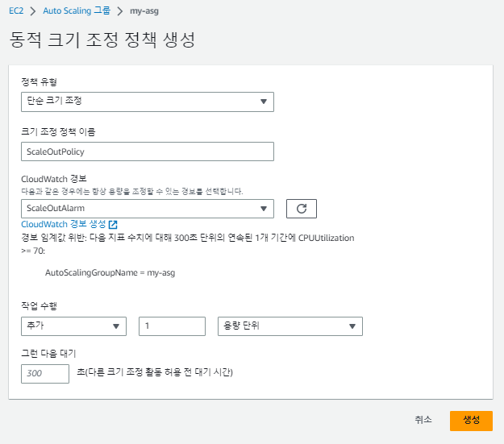This screenshot has width=504, height=444.
Task: Open the CloudWatch 경보 dropdown showing ScaleOutAlarm
Action: pyautogui.click(x=148, y=209)
